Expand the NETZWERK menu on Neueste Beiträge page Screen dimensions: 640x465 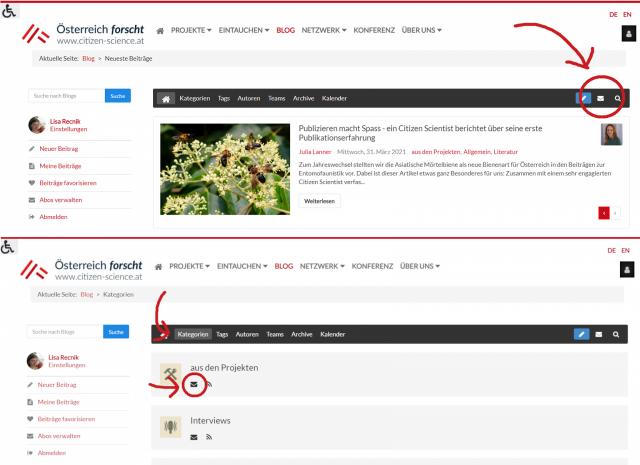pyautogui.click(x=324, y=31)
